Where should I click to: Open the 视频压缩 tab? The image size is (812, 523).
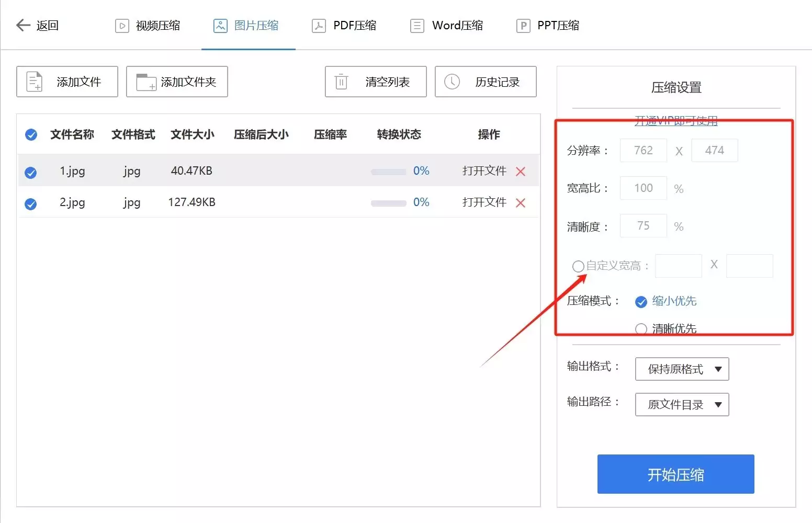coord(148,25)
